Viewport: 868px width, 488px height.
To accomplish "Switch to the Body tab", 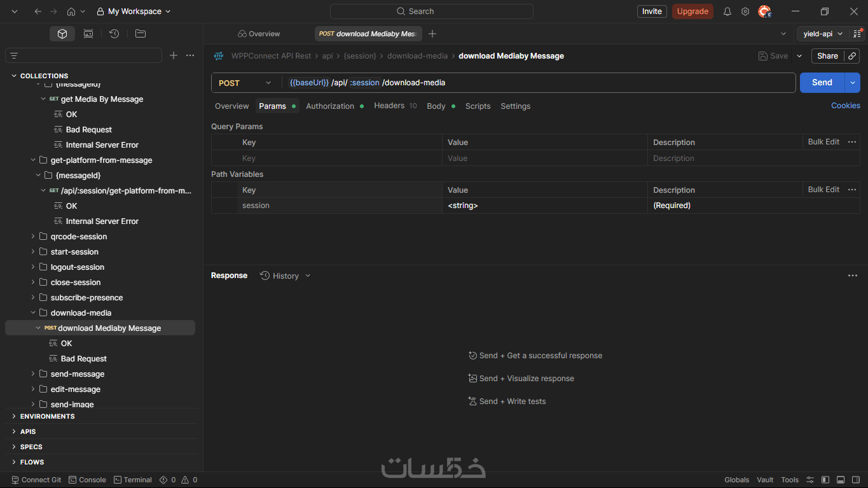I will coord(441,106).
